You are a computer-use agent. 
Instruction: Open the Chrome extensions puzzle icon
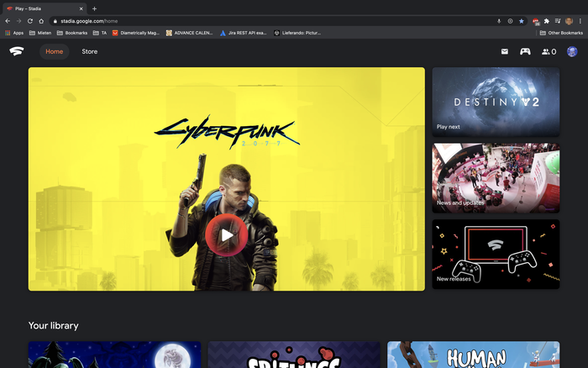tap(546, 20)
